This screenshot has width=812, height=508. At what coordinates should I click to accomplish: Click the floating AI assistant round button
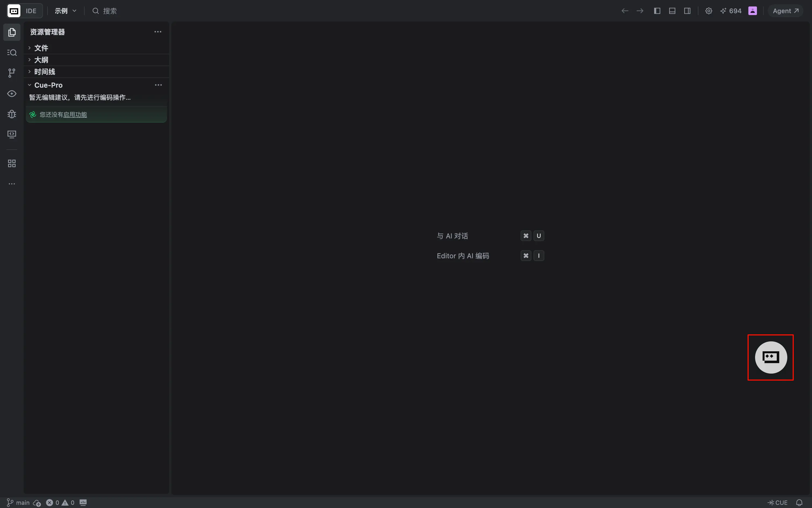tap(771, 357)
